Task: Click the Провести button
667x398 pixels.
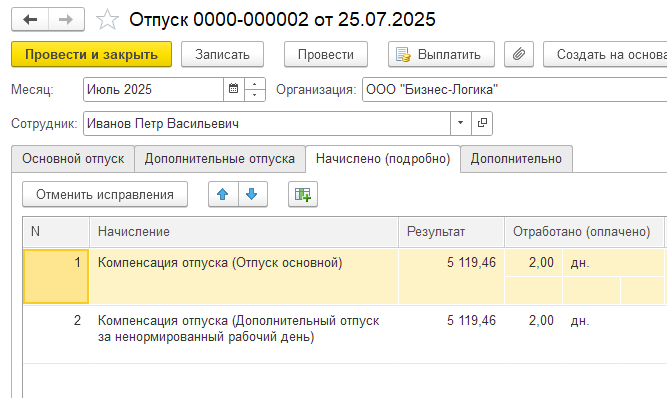Action: (x=326, y=54)
